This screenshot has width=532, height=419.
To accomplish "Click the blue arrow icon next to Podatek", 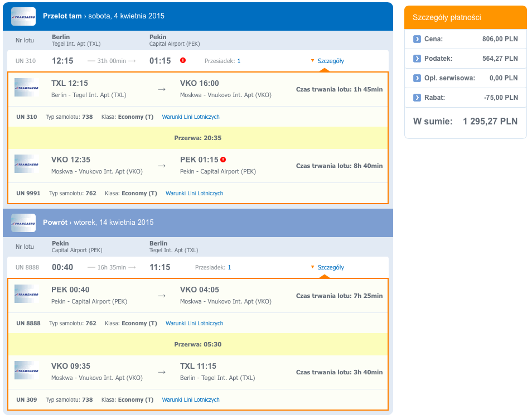I will point(417,59).
